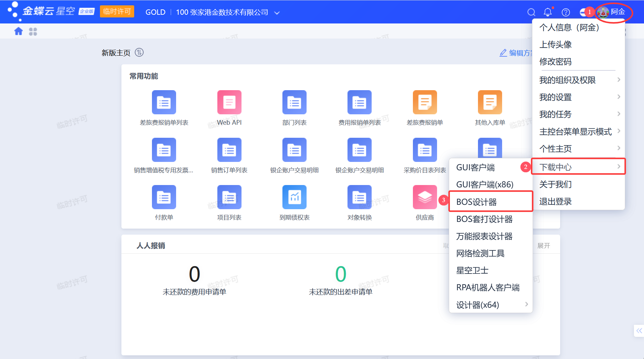Image resolution: width=644 pixels, height=359 pixels.
Task: Open the 阿金 user avatar menu
Action: click(611, 12)
